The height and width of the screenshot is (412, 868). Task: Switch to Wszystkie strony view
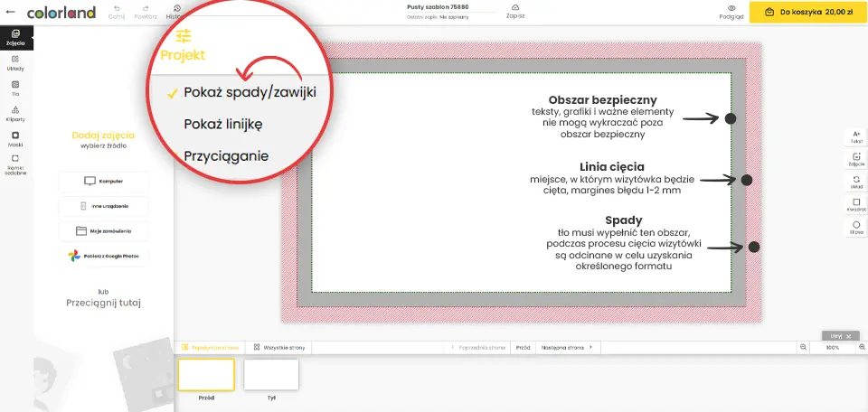[279, 347]
